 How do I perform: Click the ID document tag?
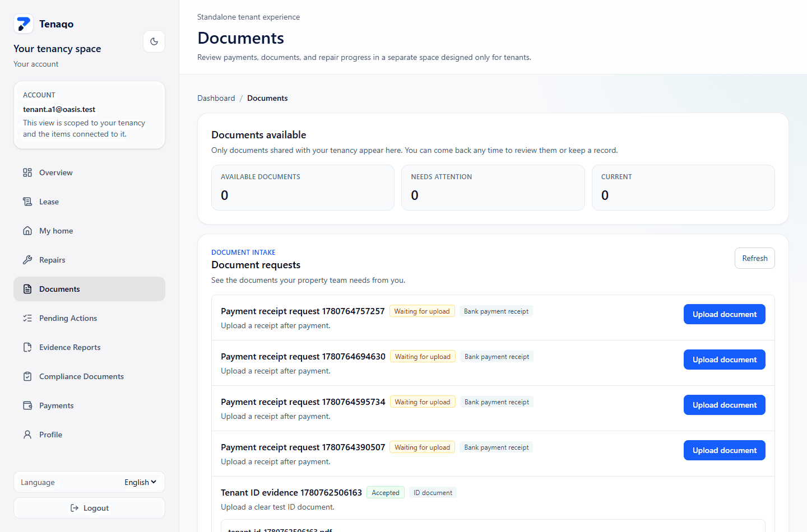coord(433,493)
